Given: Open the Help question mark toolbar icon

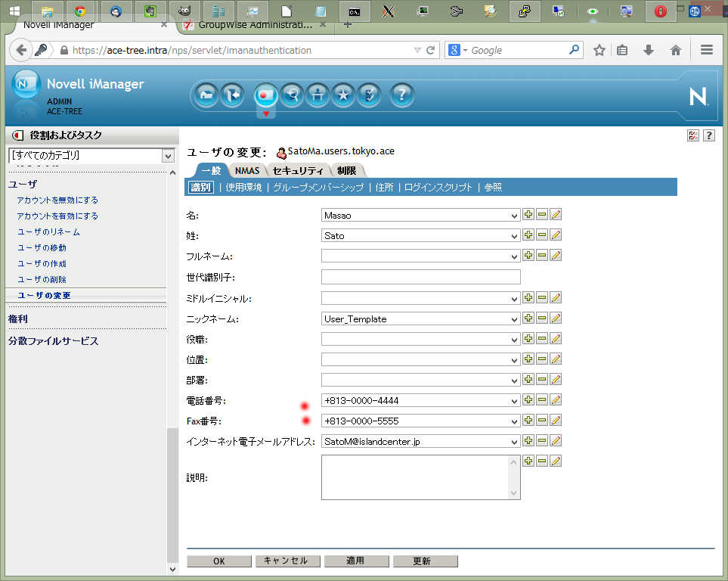Looking at the screenshot, I should [x=401, y=95].
